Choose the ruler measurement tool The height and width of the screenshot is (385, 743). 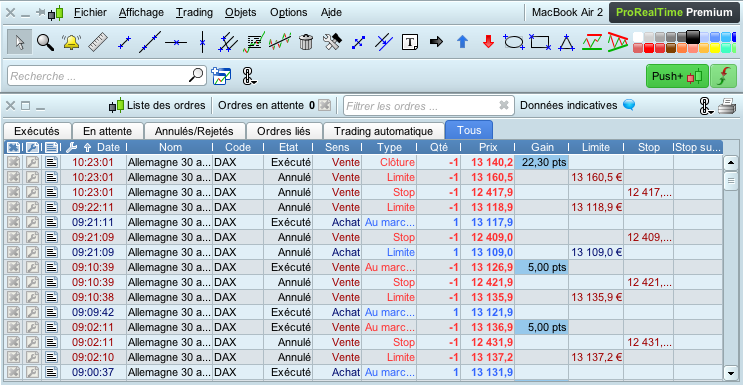point(98,42)
